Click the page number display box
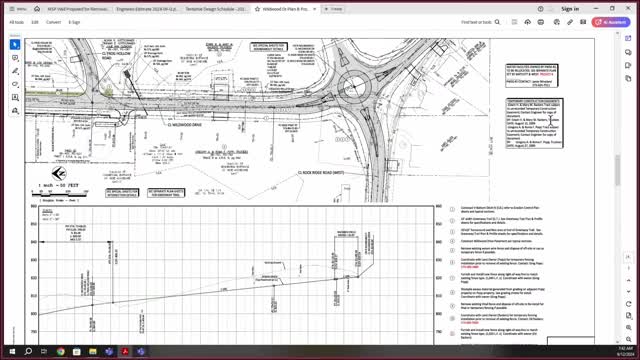 [x=628, y=257]
